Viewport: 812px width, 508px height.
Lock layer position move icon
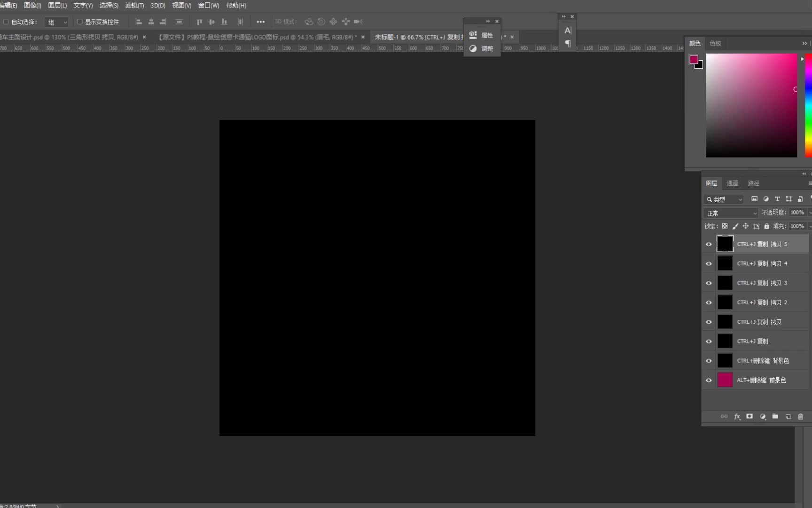coord(746,226)
